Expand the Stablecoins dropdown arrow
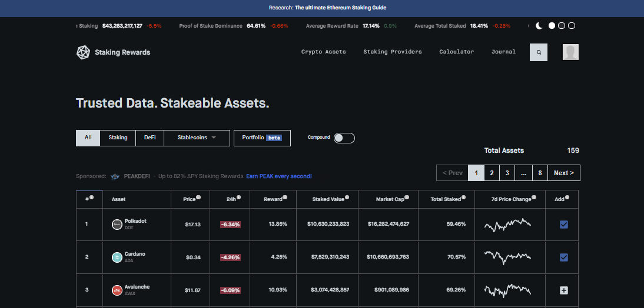The width and height of the screenshot is (644, 308). [x=214, y=138]
